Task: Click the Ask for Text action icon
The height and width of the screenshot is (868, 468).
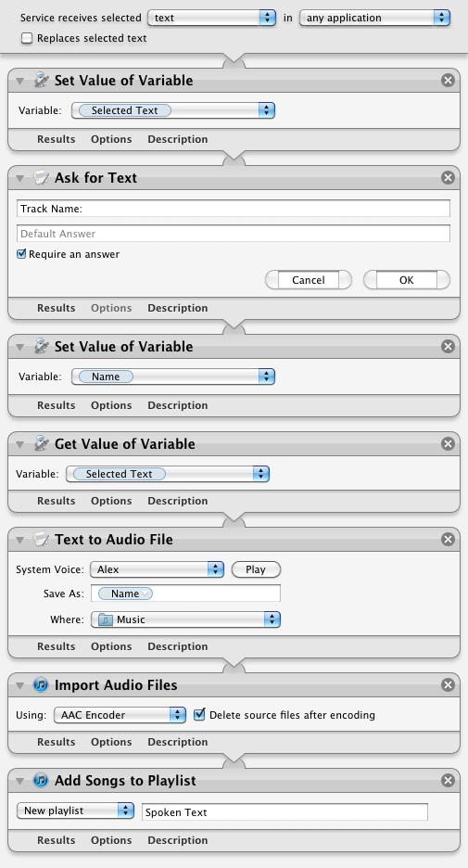Action: 41,178
